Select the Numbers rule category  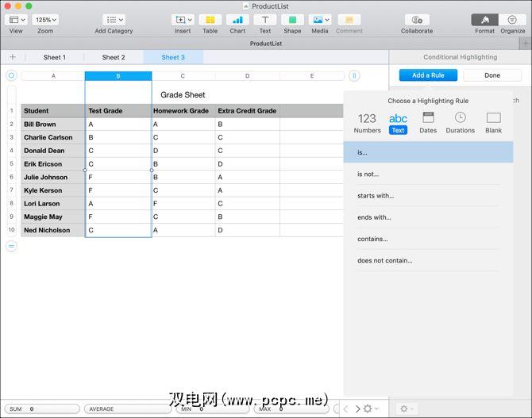click(367, 123)
